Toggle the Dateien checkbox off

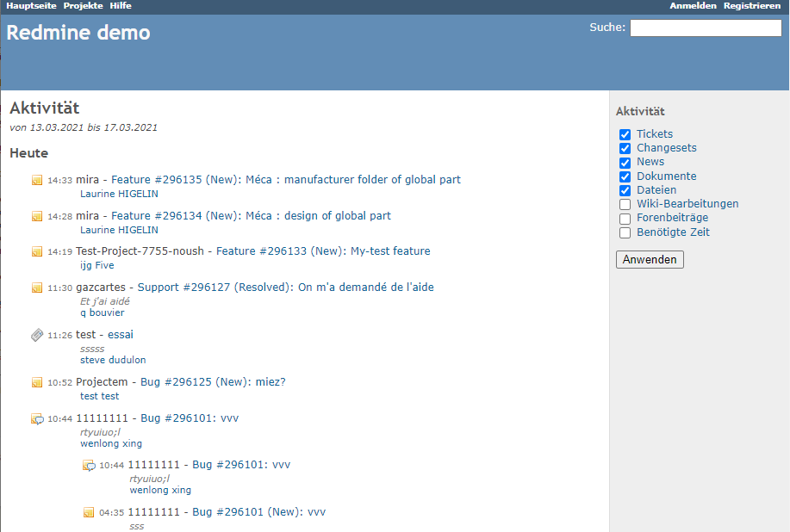click(x=625, y=191)
